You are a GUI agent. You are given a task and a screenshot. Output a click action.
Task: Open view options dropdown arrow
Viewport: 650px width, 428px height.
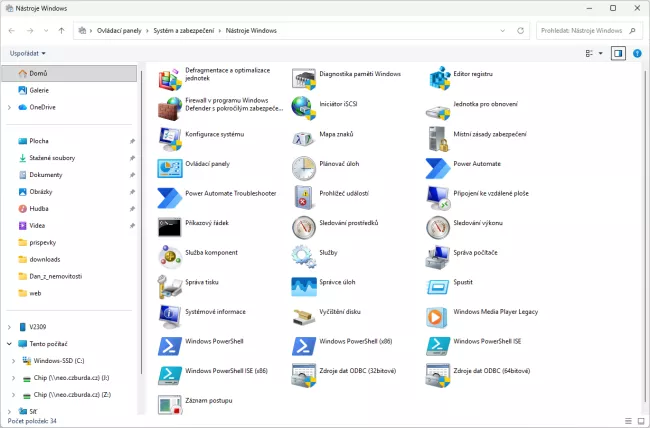[x=600, y=53]
